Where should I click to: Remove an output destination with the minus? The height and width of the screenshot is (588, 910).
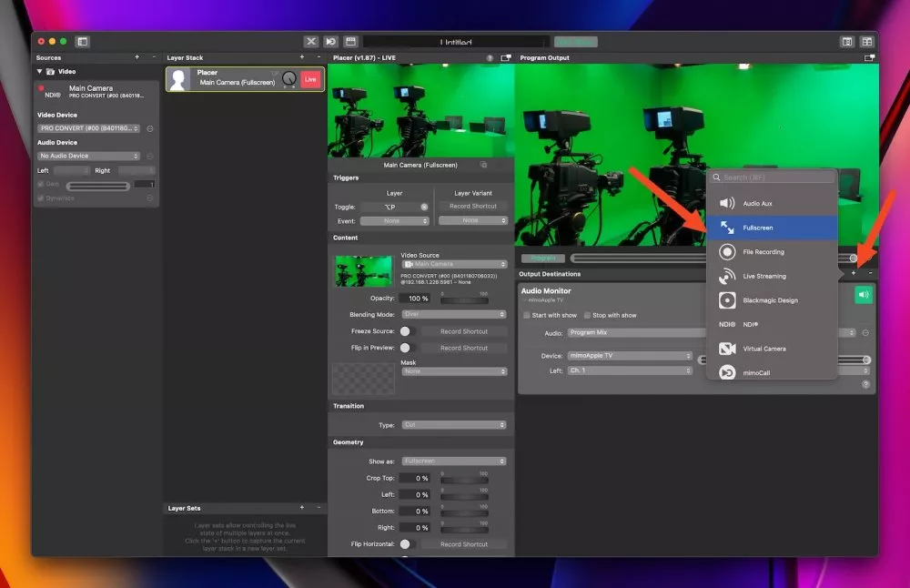(x=871, y=273)
